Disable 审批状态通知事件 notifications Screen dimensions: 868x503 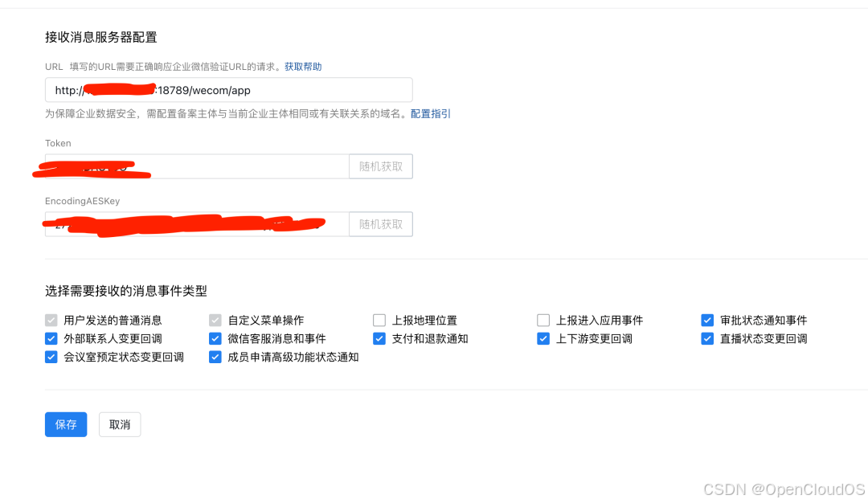coord(707,320)
